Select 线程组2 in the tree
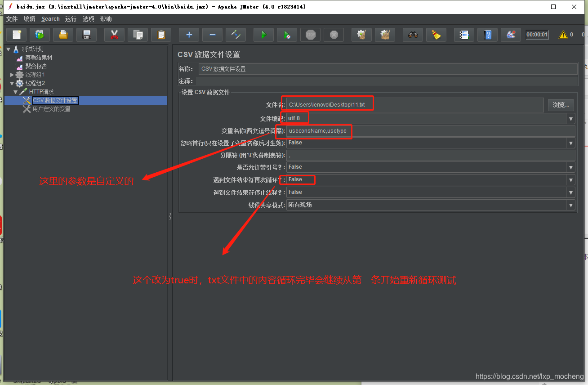Screen dimensions: 588x385 click(35, 83)
